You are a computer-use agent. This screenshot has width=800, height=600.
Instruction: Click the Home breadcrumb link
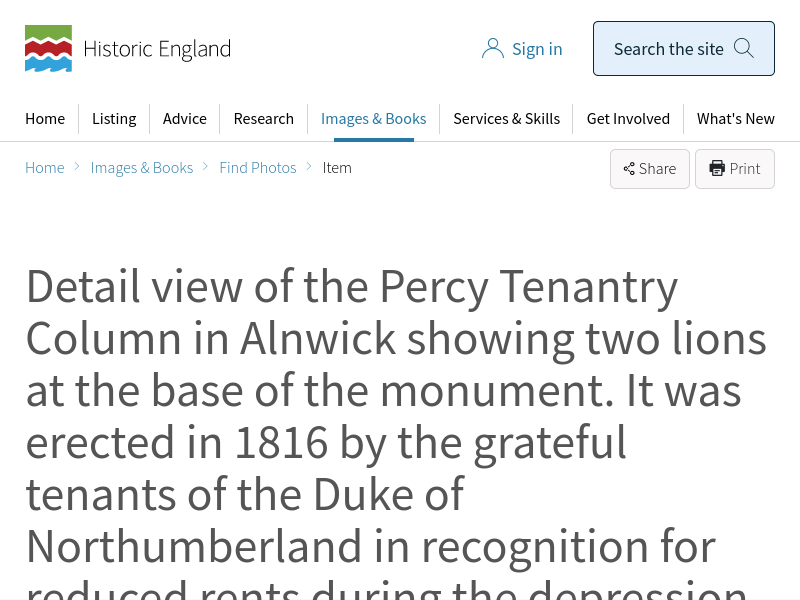pyautogui.click(x=45, y=168)
